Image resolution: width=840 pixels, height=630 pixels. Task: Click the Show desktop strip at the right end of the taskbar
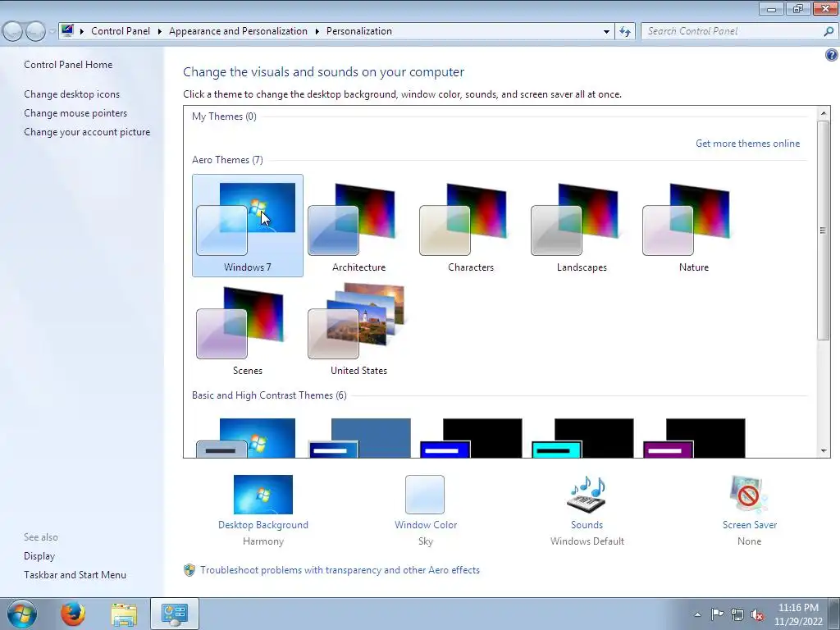pos(836,614)
